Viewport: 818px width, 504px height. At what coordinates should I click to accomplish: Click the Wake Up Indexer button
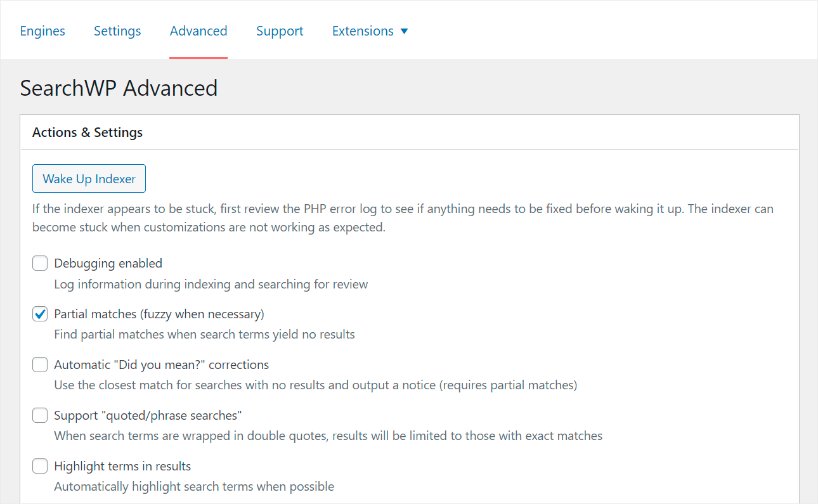(x=89, y=178)
